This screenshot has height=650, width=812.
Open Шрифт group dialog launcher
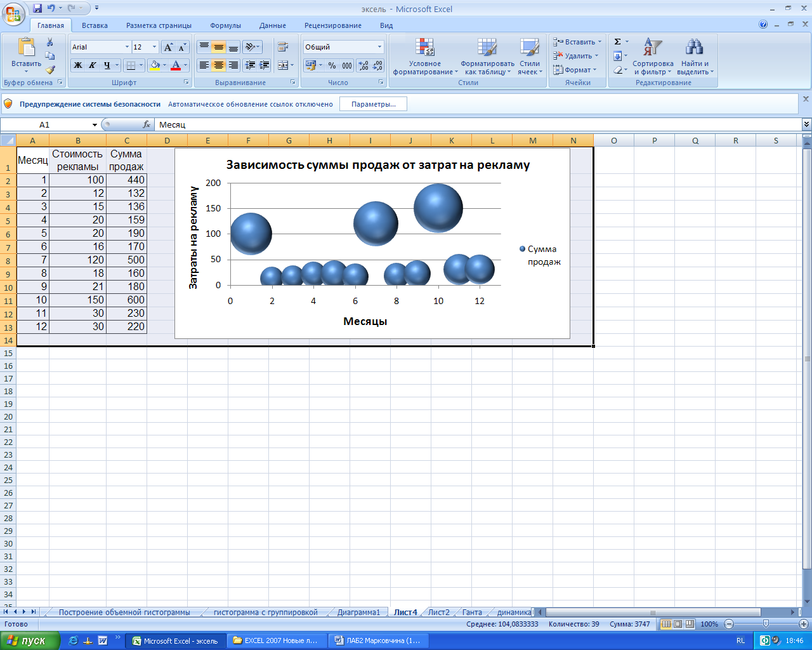point(187,83)
